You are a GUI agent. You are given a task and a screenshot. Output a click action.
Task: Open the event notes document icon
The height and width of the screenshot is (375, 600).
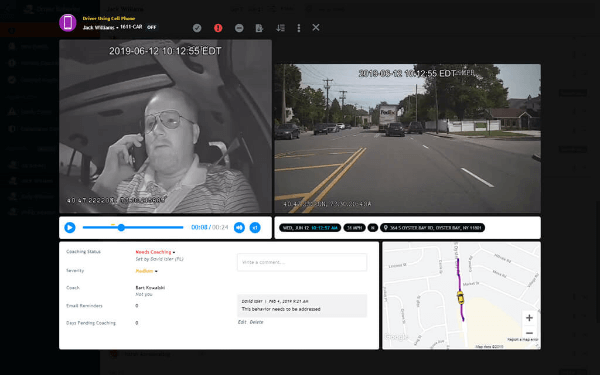pyautogui.click(x=259, y=28)
